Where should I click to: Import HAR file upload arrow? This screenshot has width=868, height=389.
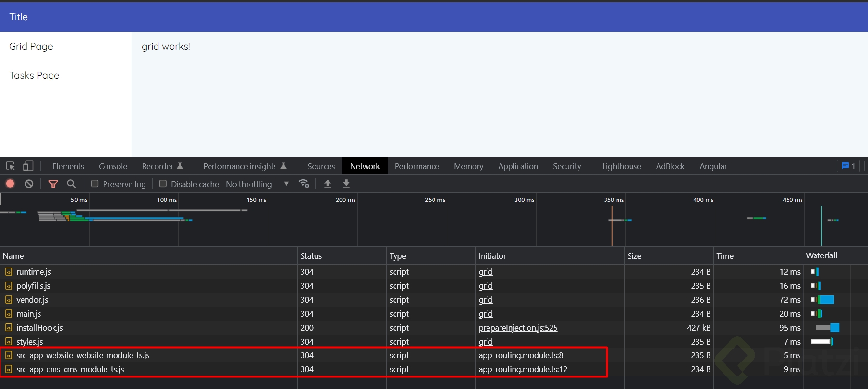328,184
